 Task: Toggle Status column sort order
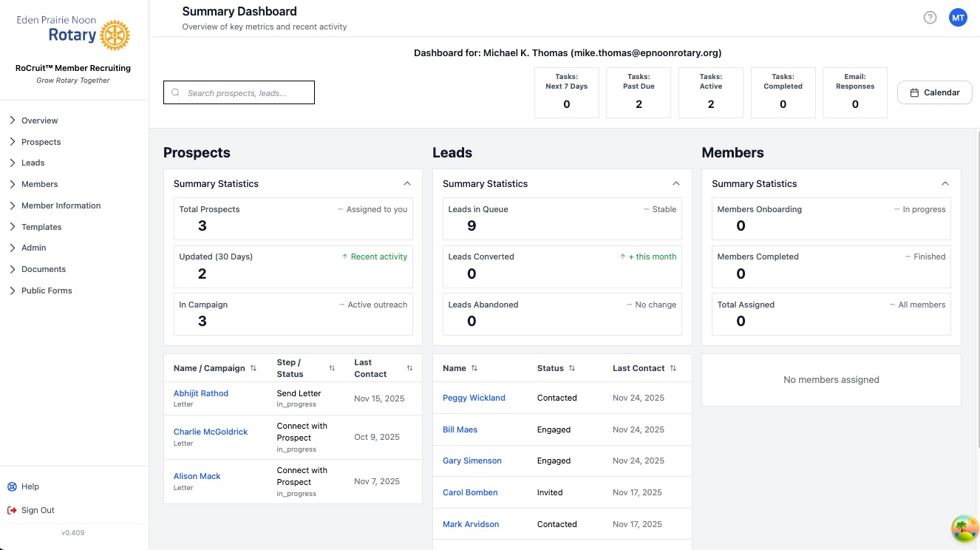tap(571, 368)
